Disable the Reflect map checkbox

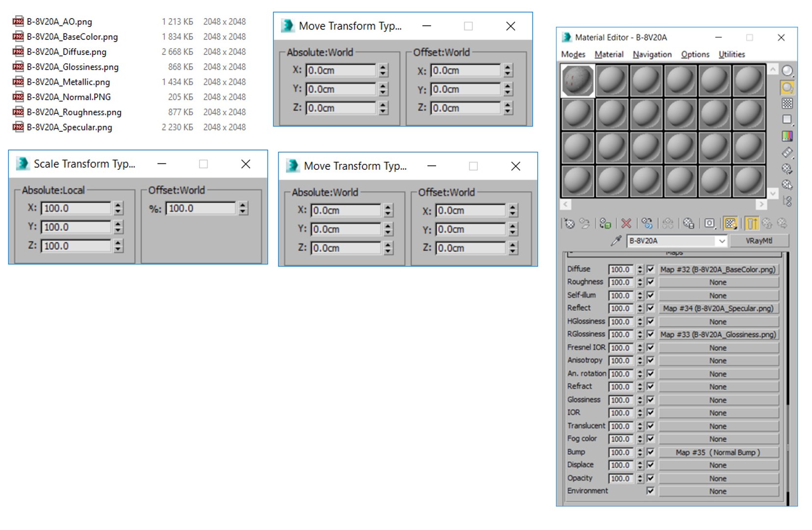pos(651,308)
